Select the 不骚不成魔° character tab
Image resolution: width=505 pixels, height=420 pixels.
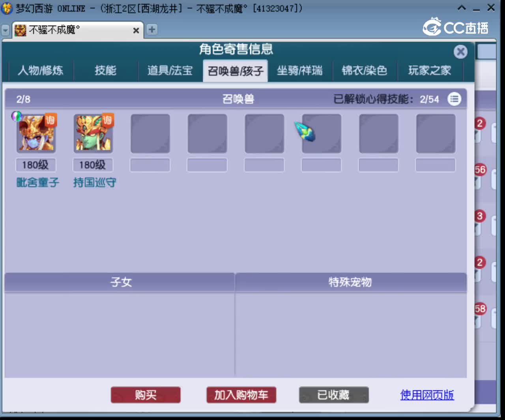(x=77, y=30)
